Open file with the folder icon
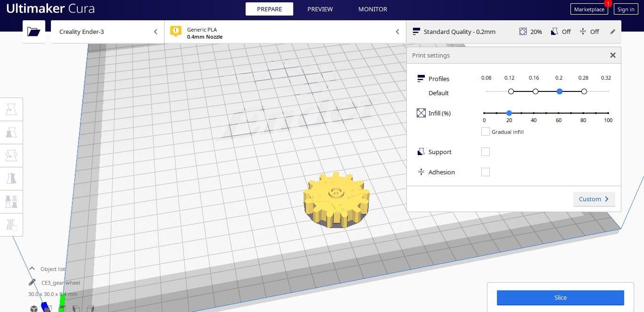 pyautogui.click(x=34, y=32)
